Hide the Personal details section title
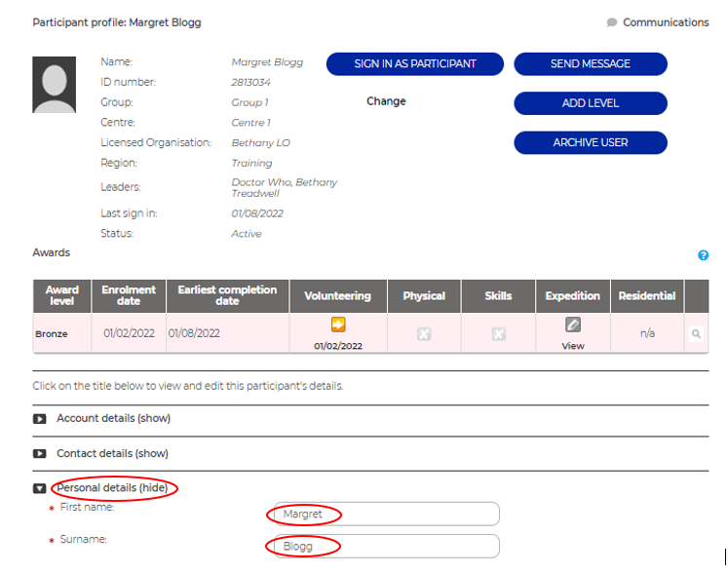Screen dimensions: 728x574 (x=112, y=487)
